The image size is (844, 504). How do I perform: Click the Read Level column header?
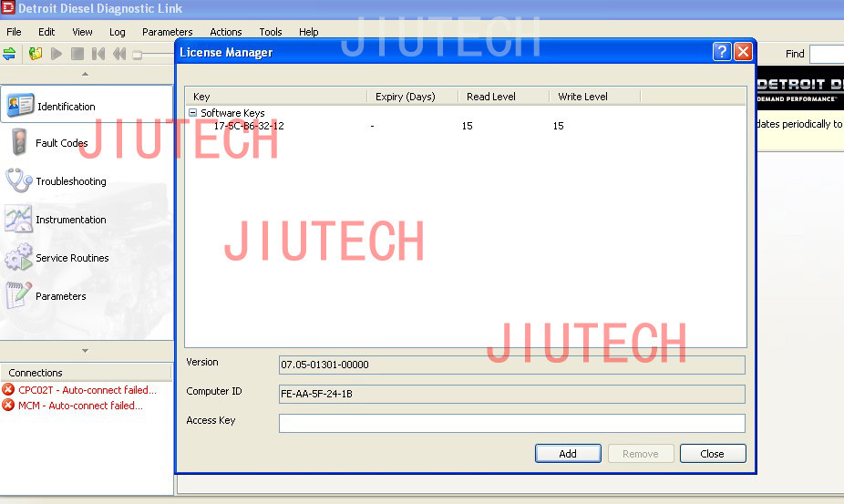(503, 97)
